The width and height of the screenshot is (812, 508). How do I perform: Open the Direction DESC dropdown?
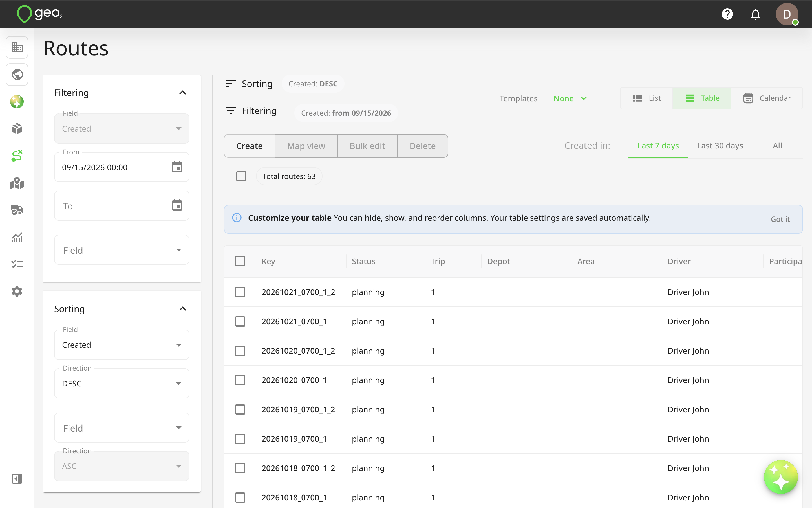pos(122,384)
